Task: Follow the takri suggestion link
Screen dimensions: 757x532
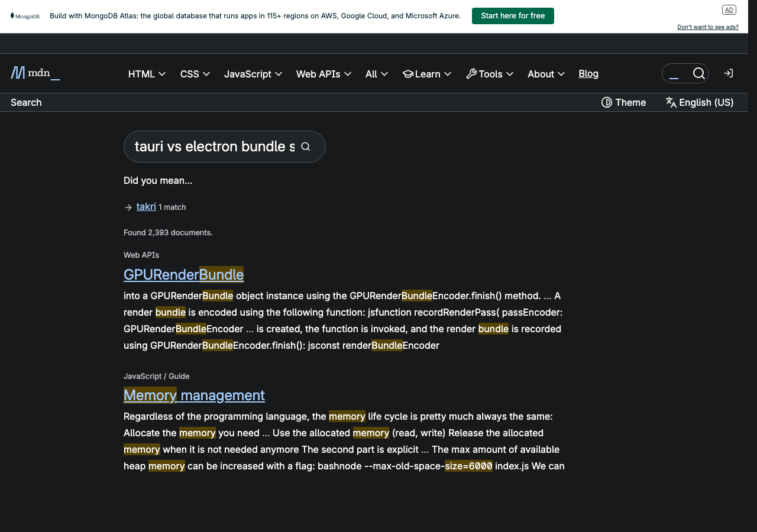Action: pos(146,206)
